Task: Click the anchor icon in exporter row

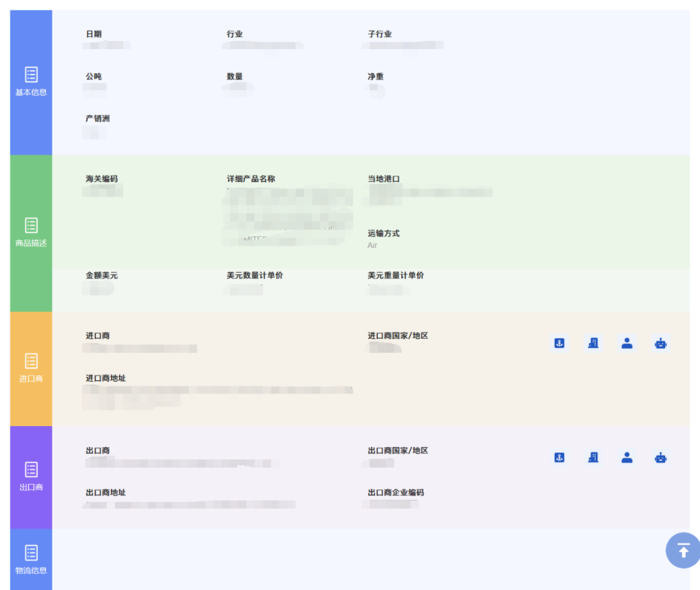Action: coord(559,458)
